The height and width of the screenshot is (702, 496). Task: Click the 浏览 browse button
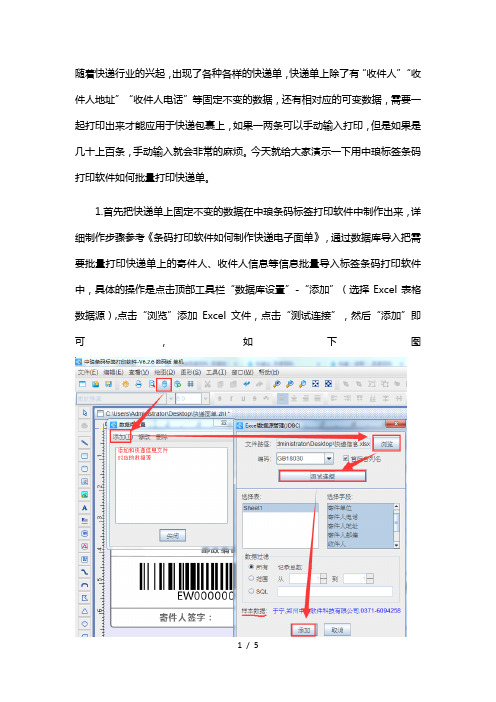pos(387,444)
